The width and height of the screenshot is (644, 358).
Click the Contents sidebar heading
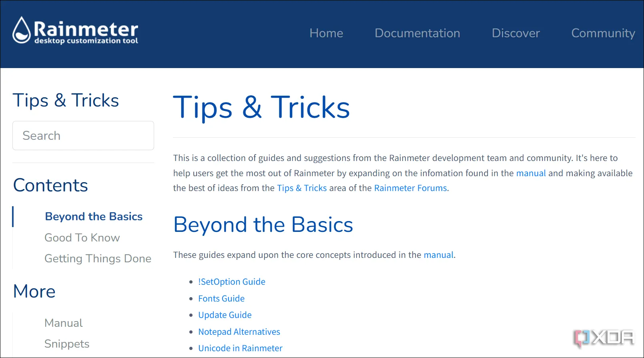pyautogui.click(x=50, y=185)
